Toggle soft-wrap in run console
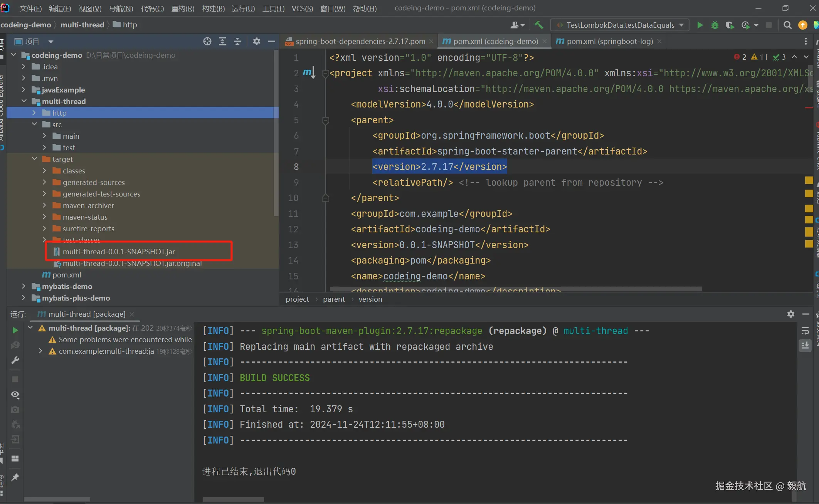Viewport: 819px width, 504px height. point(805,331)
